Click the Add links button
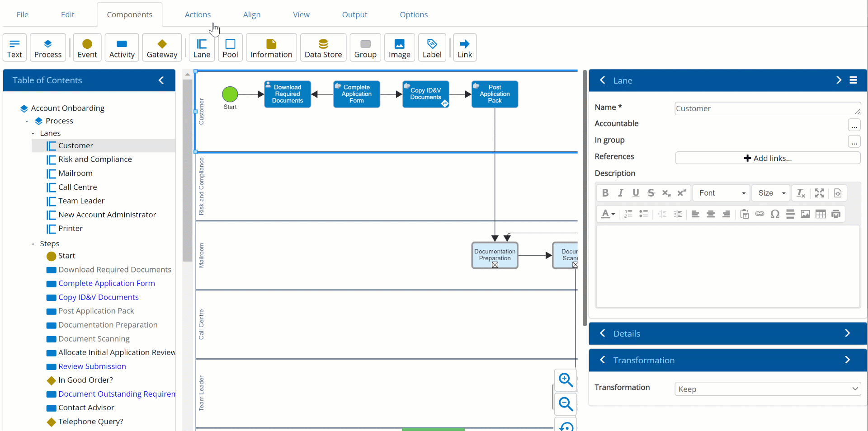 click(768, 158)
